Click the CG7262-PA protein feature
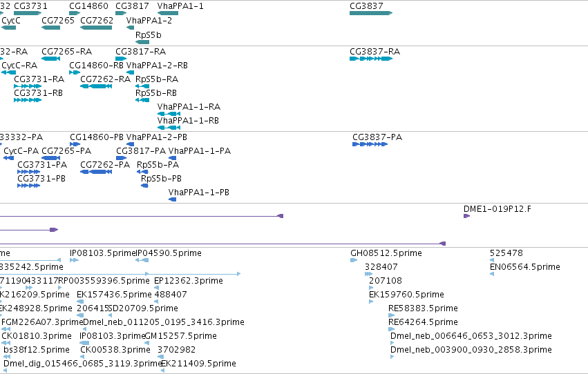The width and height of the screenshot is (588, 374). [96, 173]
